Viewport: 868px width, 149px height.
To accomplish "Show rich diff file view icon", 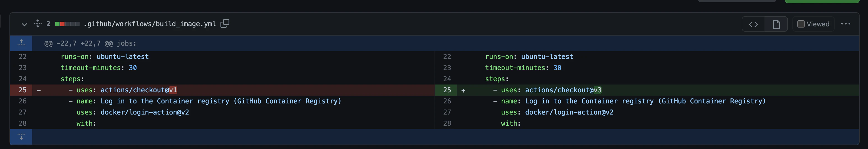I will coord(776,24).
